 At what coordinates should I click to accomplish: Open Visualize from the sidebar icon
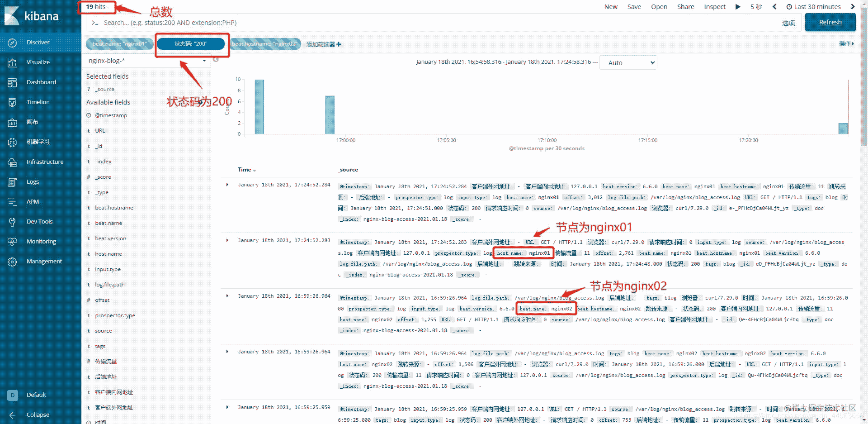12,62
